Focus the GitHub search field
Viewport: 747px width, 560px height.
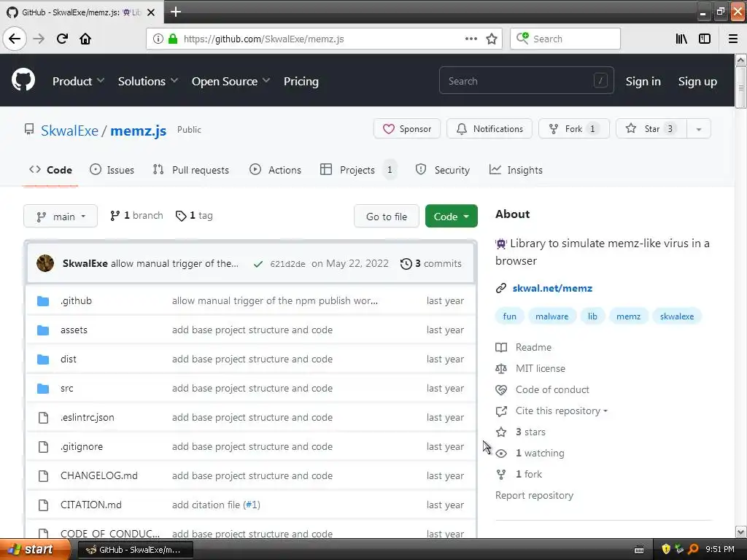click(x=527, y=81)
